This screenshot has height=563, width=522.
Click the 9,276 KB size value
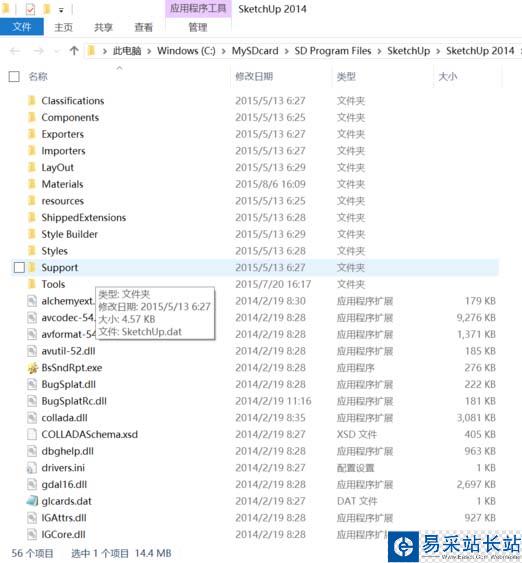[476, 318]
